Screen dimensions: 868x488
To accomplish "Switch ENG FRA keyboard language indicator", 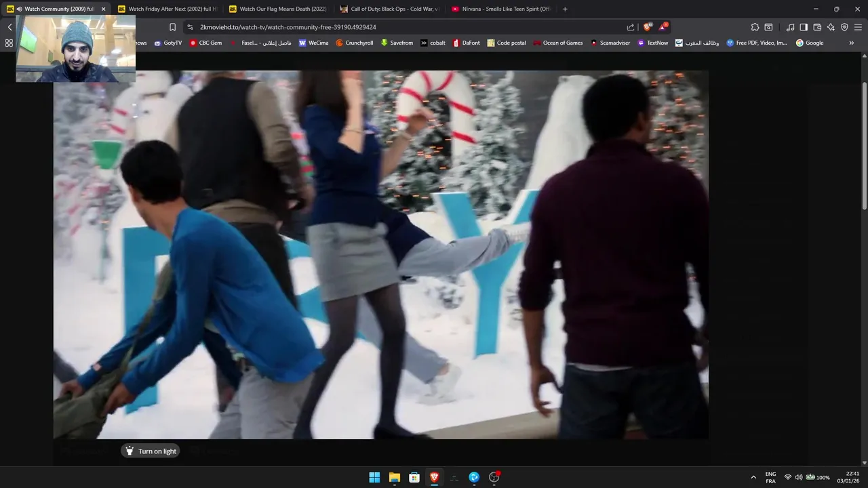I will point(770,477).
